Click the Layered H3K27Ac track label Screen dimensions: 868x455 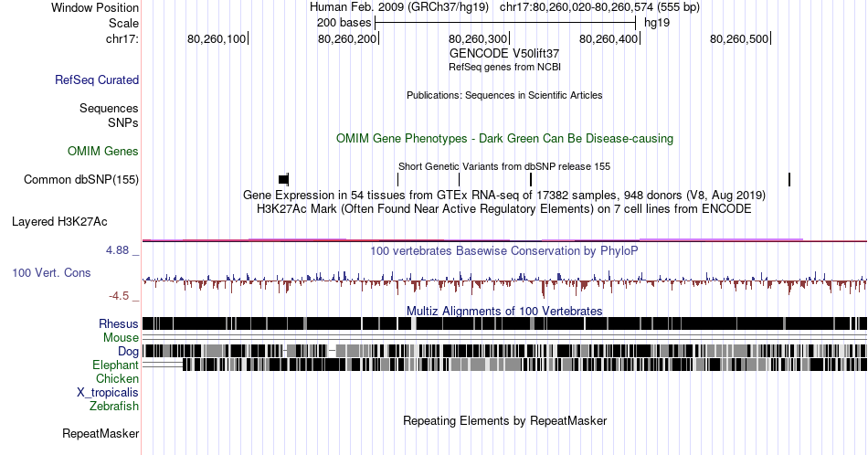click(x=59, y=221)
